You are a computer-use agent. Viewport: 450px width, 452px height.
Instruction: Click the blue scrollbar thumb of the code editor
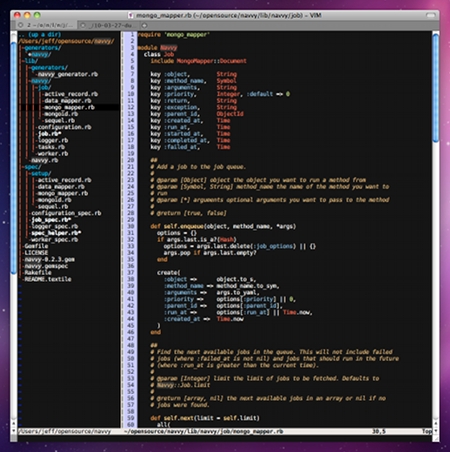pyautogui.click(x=436, y=88)
